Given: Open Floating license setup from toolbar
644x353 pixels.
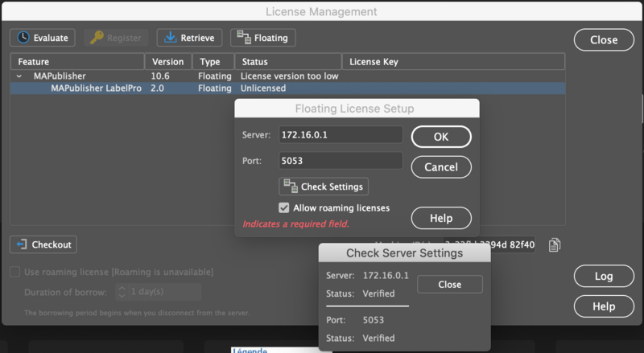Looking at the screenshot, I should [x=263, y=38].
